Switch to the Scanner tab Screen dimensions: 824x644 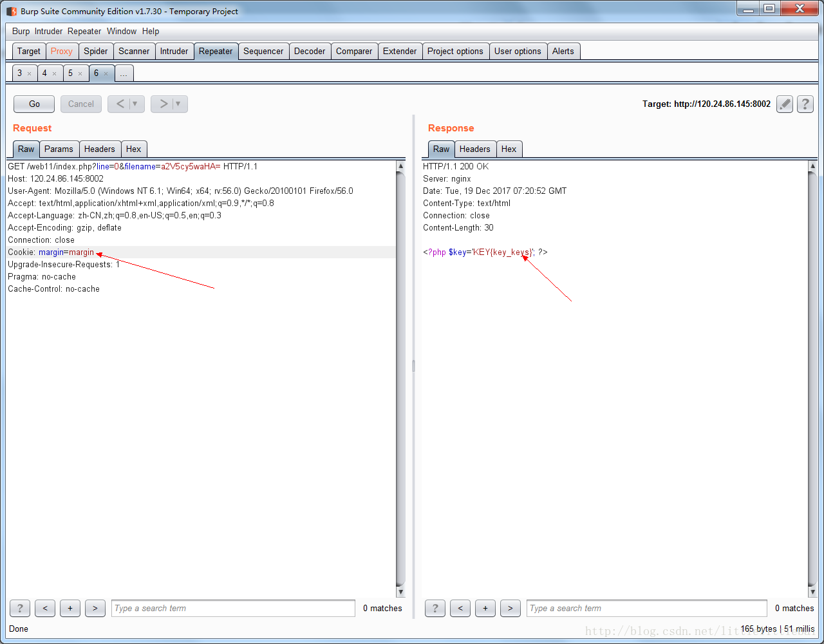coord(134,52)
